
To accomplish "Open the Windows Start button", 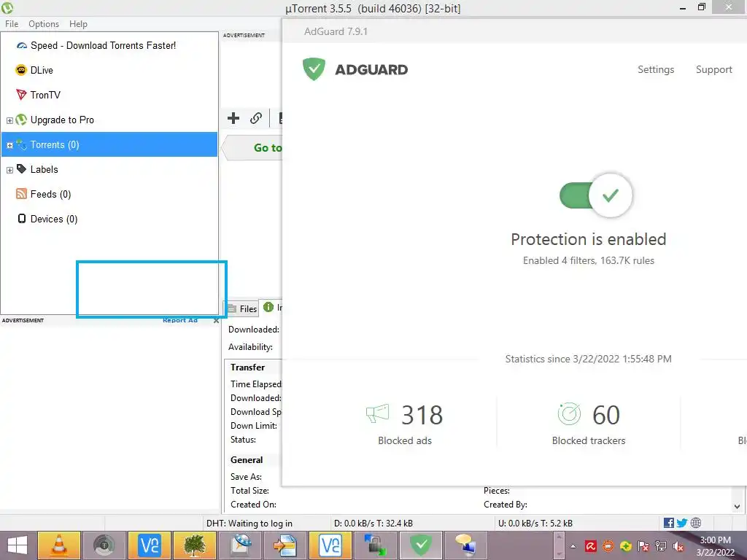I will 18,545.
